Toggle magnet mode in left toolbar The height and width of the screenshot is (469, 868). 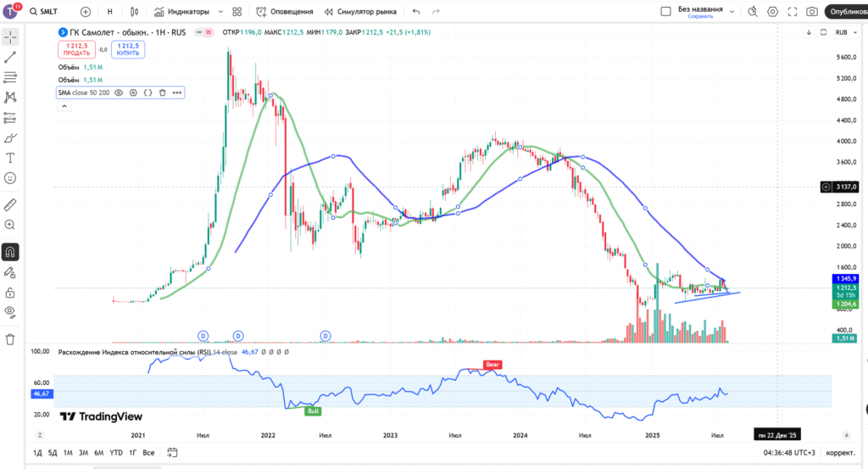pos(10,252)
